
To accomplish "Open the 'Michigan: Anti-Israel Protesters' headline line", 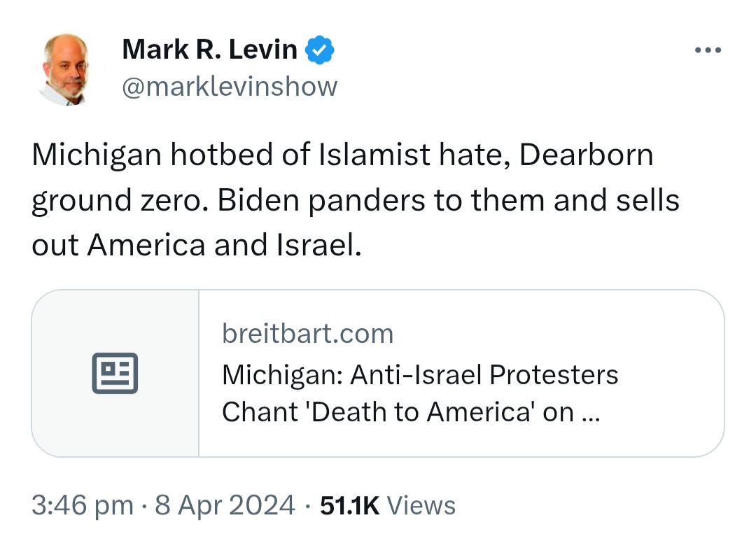I will pos(420,374).
